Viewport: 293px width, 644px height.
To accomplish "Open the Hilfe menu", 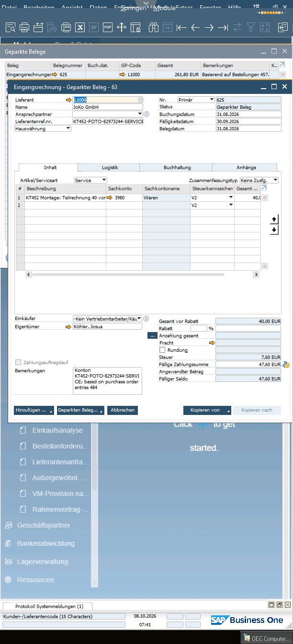I will pos(235,8).
